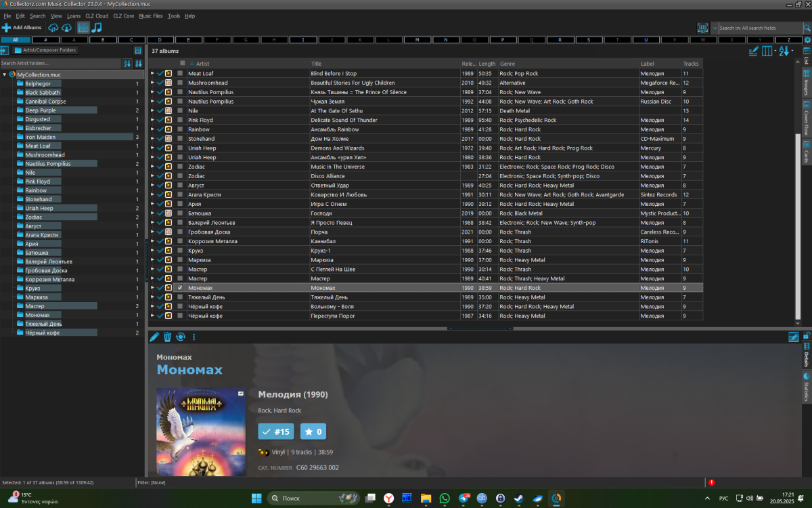Click the folder panel layout icon

138,50
